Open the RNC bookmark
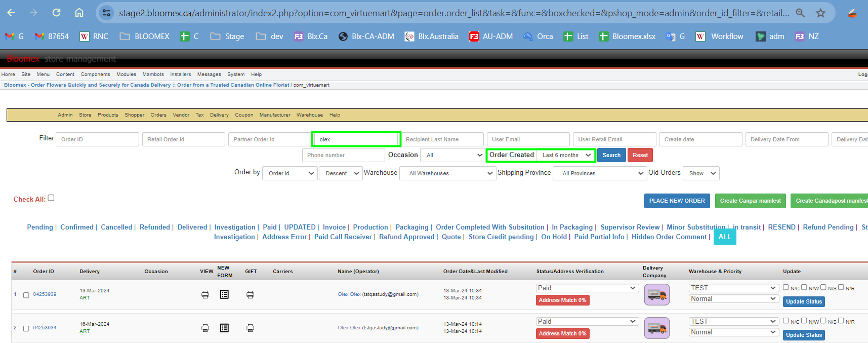This screenshot has height=343, width=868. pyautogui.click(x=94, y=36)
